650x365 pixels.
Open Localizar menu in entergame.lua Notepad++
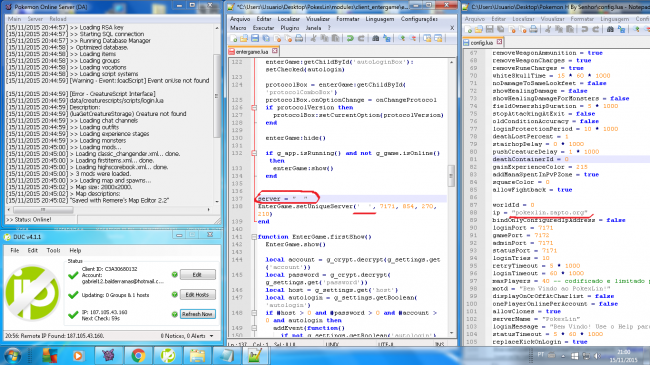289,19
